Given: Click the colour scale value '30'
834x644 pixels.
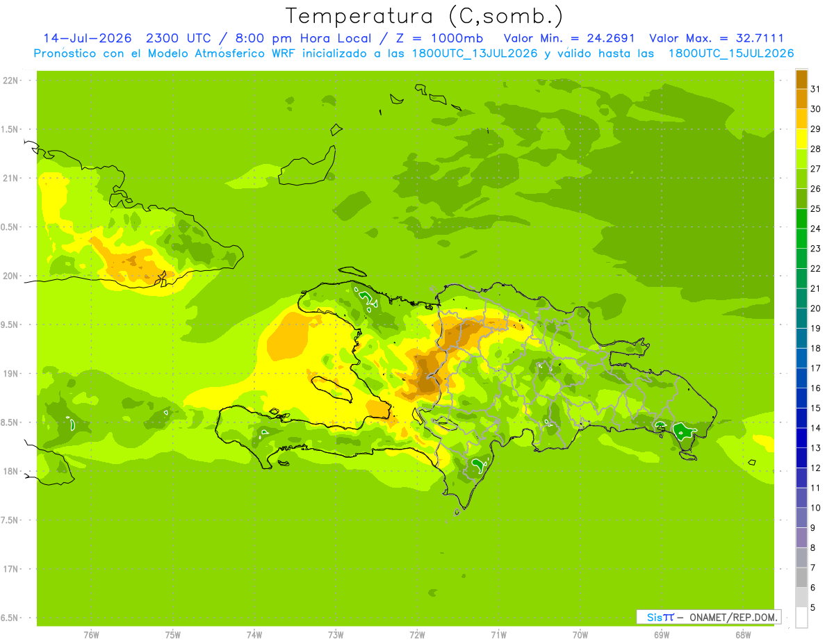Looking at the screenshot, I should (x=816, y=109).
